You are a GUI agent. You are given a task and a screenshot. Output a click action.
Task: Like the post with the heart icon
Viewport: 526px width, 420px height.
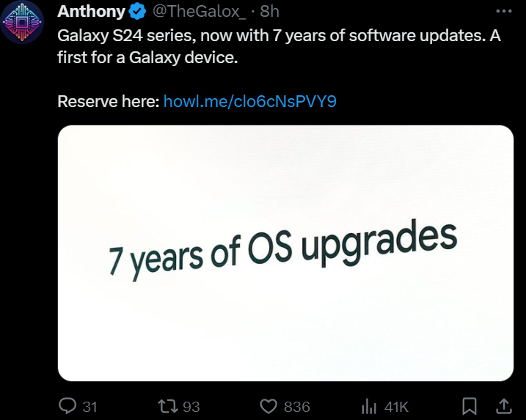pos(269,407)
